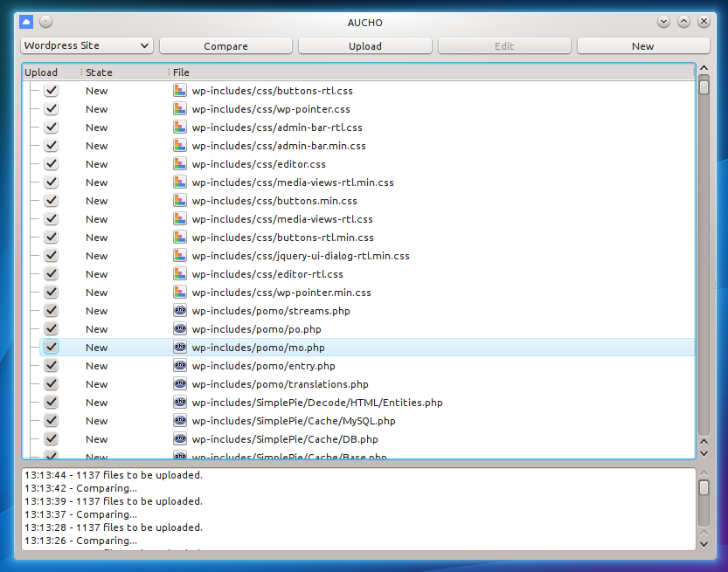Select row wp-includes/pomo/po.php
This screenshot has width=728, height=572.
tap(367, 329)
